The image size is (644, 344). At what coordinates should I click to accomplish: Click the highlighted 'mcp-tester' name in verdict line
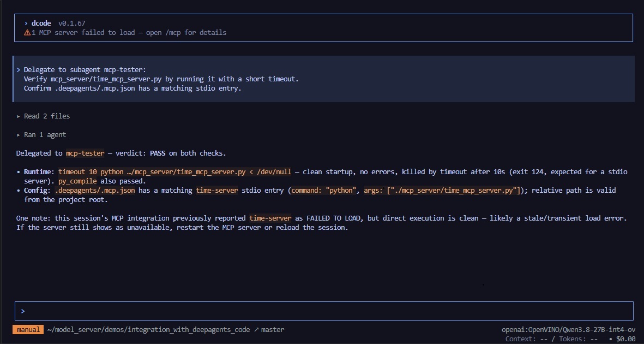(x=85, y=153)
